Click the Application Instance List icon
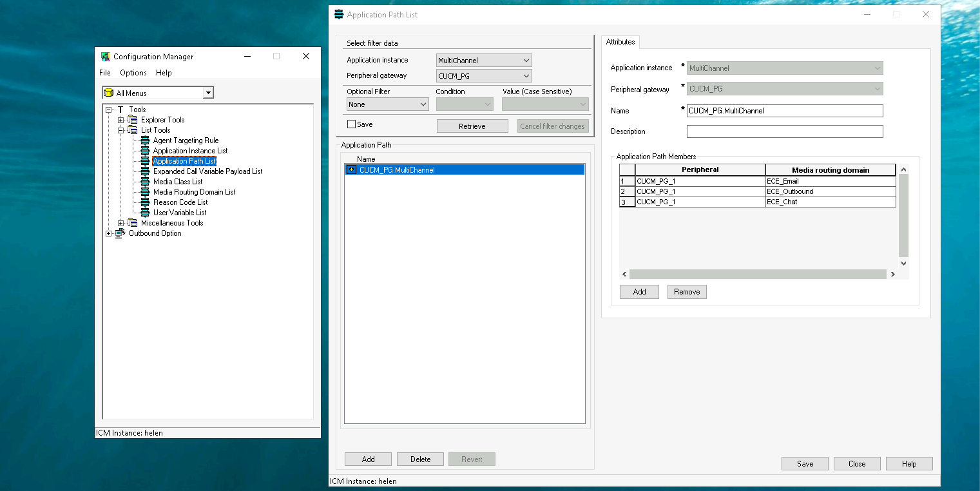980x491 pixels. (x=145, y=151)
